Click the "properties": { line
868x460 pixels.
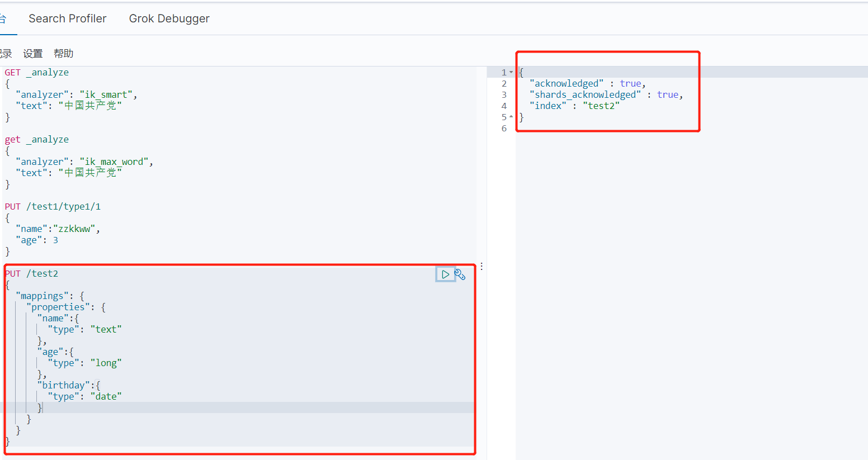tap(66, 307)
